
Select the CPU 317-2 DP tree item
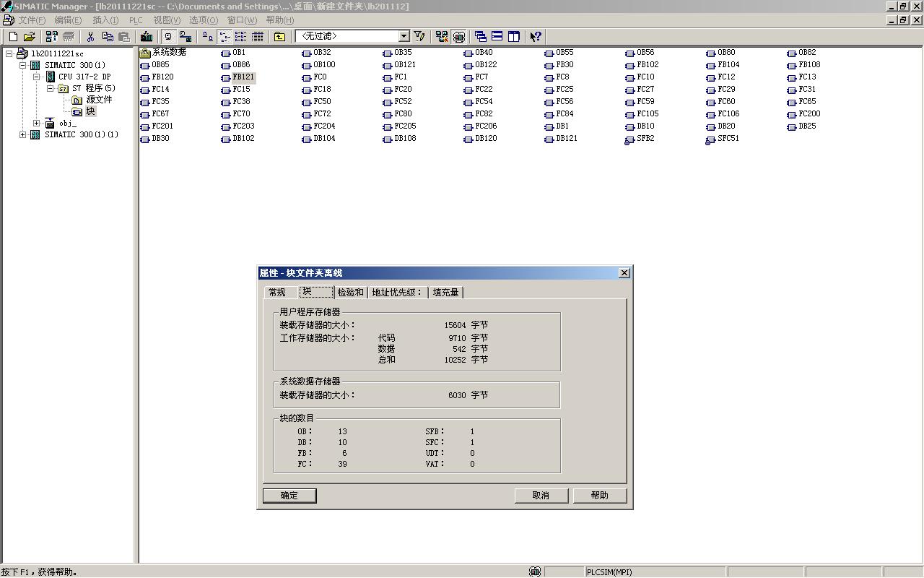pyautogui.click(x=79, y=77)
